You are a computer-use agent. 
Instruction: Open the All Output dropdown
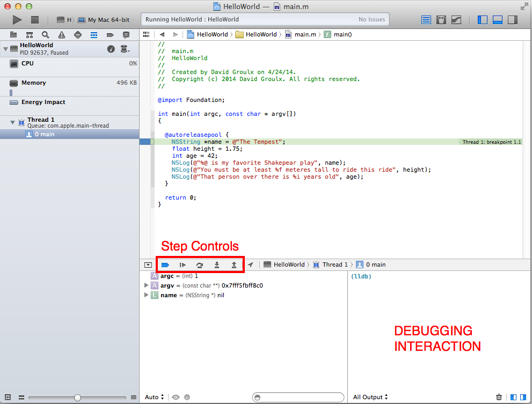[x=370, y=397]
